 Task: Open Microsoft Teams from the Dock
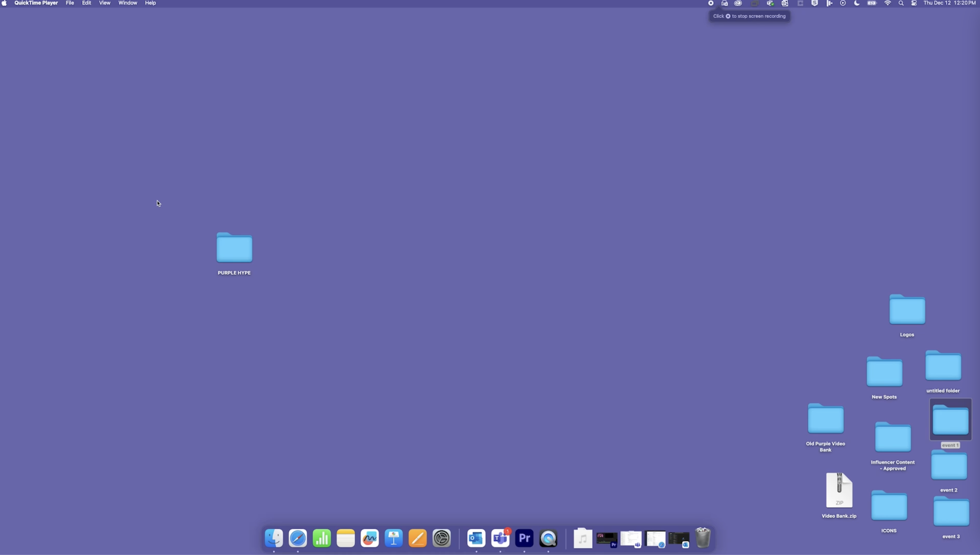point(500,538)
